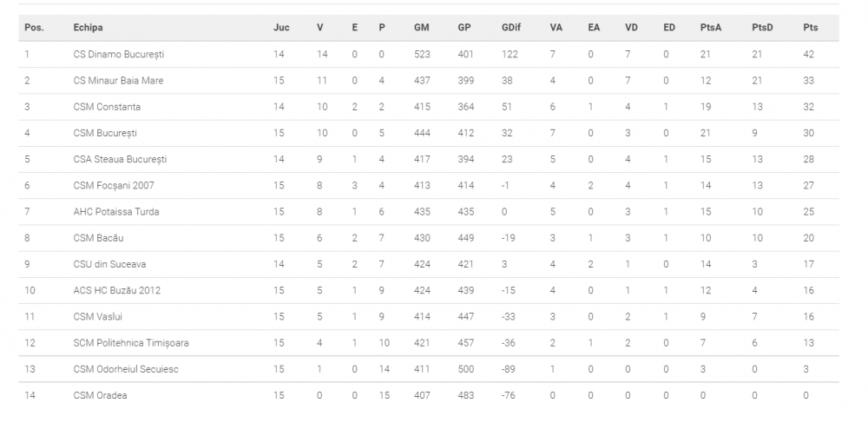
Task: Click the SCM Politehnica Timișoara entry
Action: (x=131, y=343)
